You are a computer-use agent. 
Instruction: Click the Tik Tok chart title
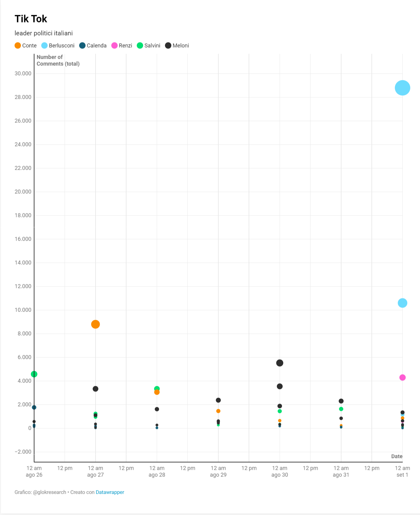click(x=31, y=19)
